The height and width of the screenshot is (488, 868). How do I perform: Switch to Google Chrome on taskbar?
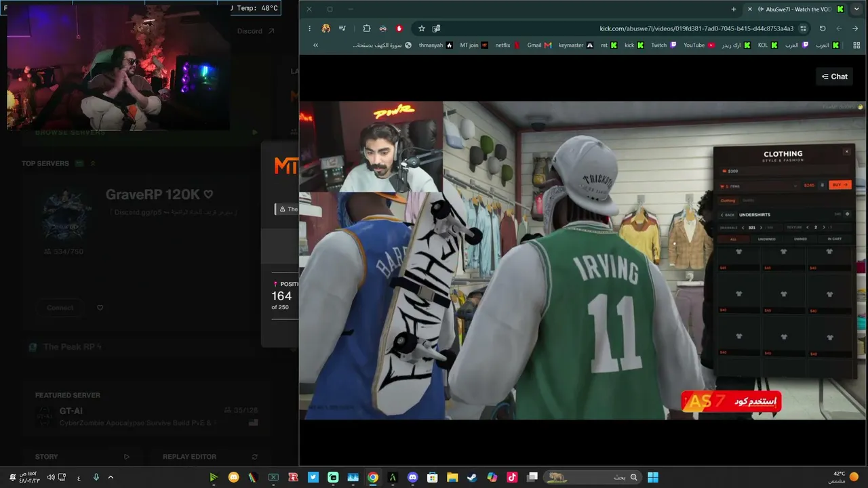click(x=372, y=477)
